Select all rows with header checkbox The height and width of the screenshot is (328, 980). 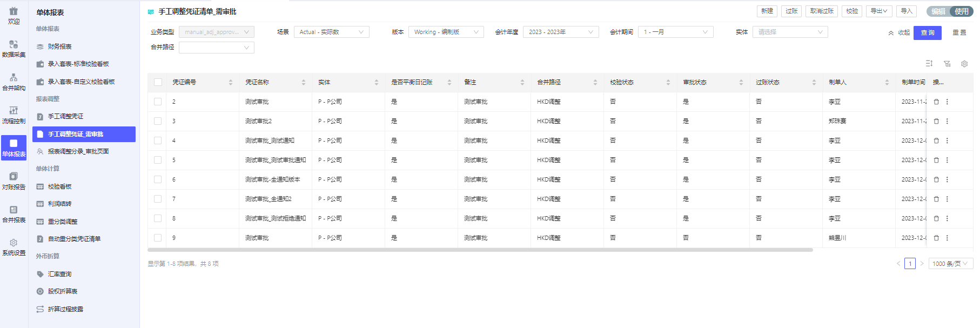(x=158, y=82)
